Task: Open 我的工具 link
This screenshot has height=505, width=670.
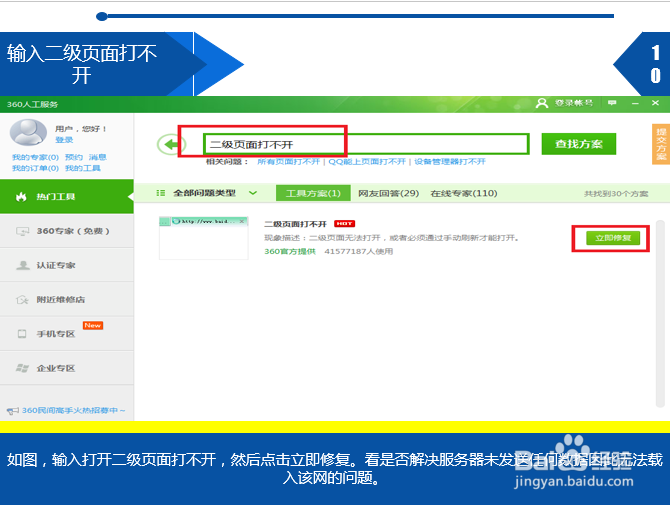Action: [82, 168]
